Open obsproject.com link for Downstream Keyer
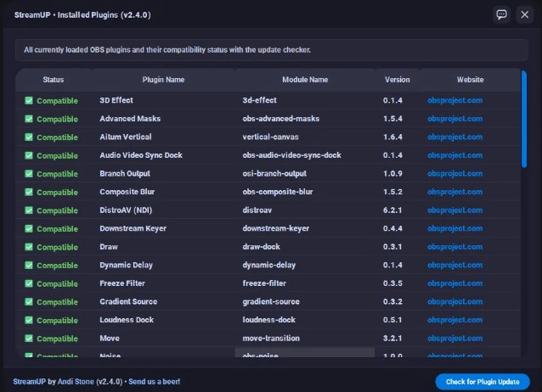Image resolution: width=542 pixels, height=392 pixels. point(454,228)
